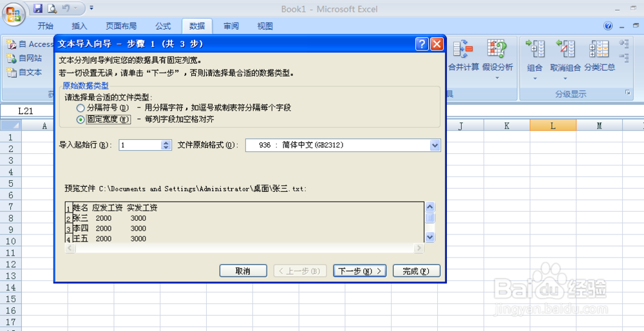Click the Print Preview icon in quick access toolbar
This screenshot has height=331, width=644.
point(52,8)
